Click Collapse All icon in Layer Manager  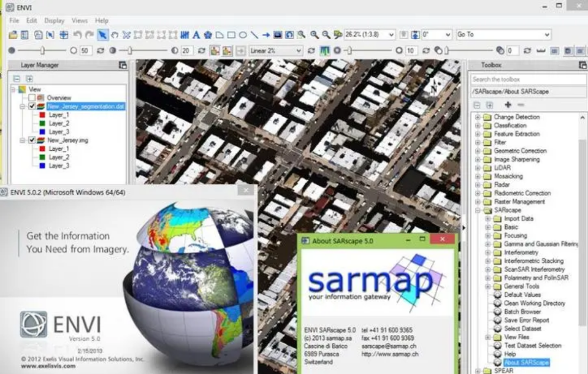pos(16,78)
